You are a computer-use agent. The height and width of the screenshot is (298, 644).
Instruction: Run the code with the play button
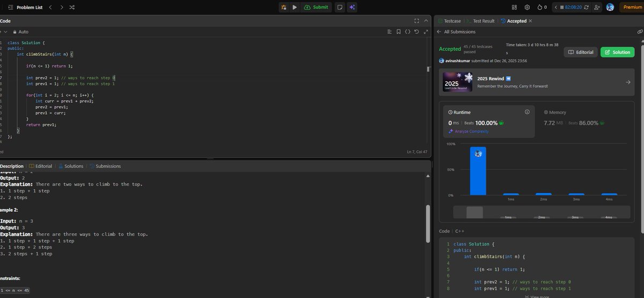(295, 7)
